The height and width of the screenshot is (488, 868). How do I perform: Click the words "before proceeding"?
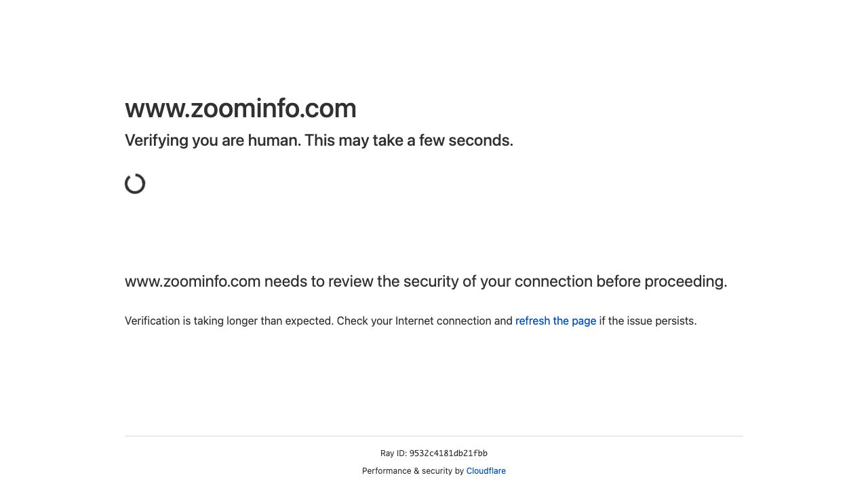(685, 282)
